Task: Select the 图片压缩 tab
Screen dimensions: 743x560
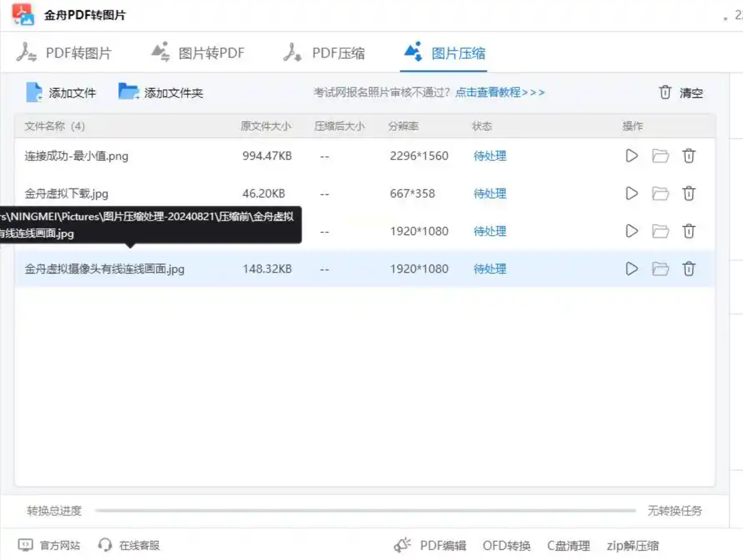Action: click(444, 53)
